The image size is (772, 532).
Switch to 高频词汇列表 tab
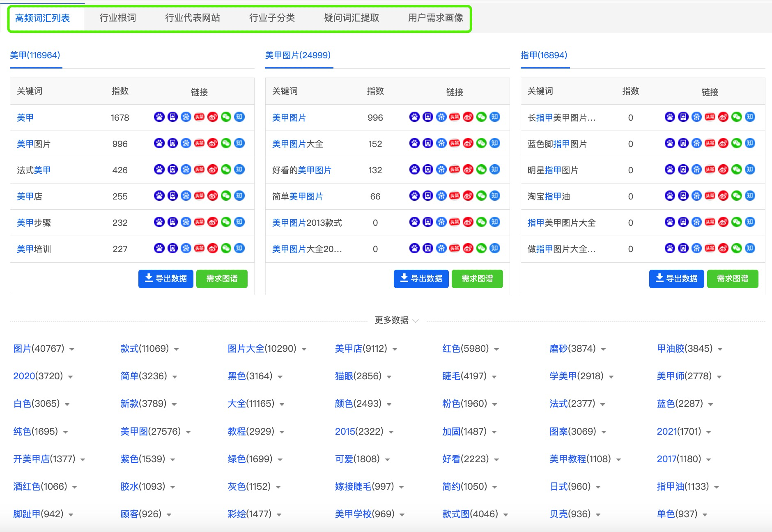[43, 18]
